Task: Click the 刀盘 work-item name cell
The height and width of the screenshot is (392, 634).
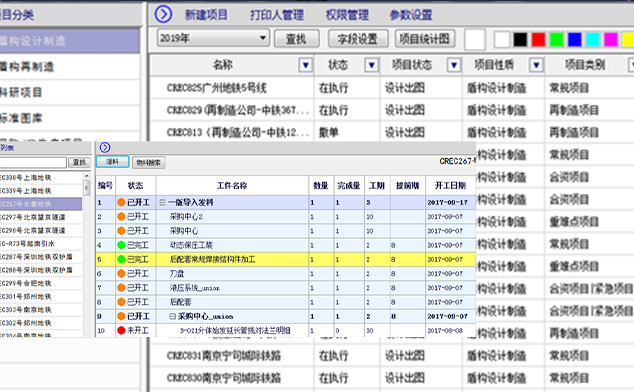Action: [x=232, y=273]
